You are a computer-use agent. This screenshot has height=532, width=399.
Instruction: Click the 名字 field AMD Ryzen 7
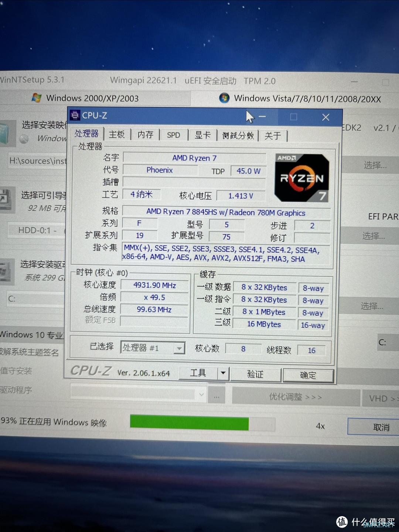tap(194, 158)
